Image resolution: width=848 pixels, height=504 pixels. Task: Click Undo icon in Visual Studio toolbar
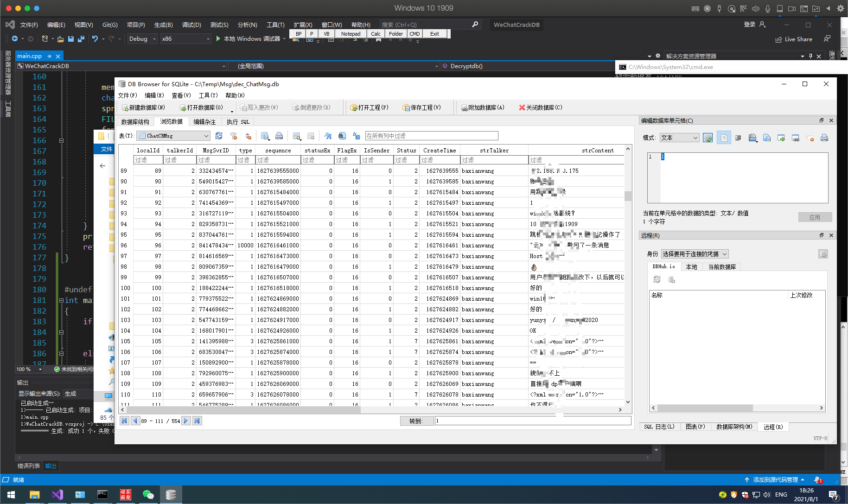[x=95, y=39]
